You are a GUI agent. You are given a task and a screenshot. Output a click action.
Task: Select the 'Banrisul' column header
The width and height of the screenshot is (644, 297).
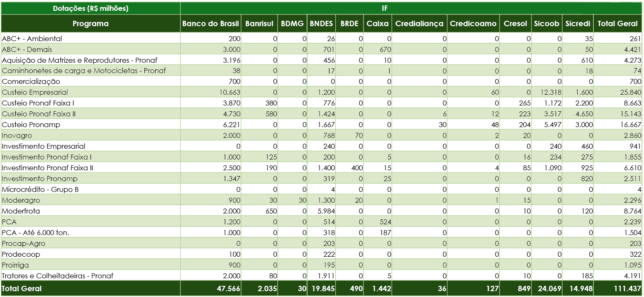point(259,24)
